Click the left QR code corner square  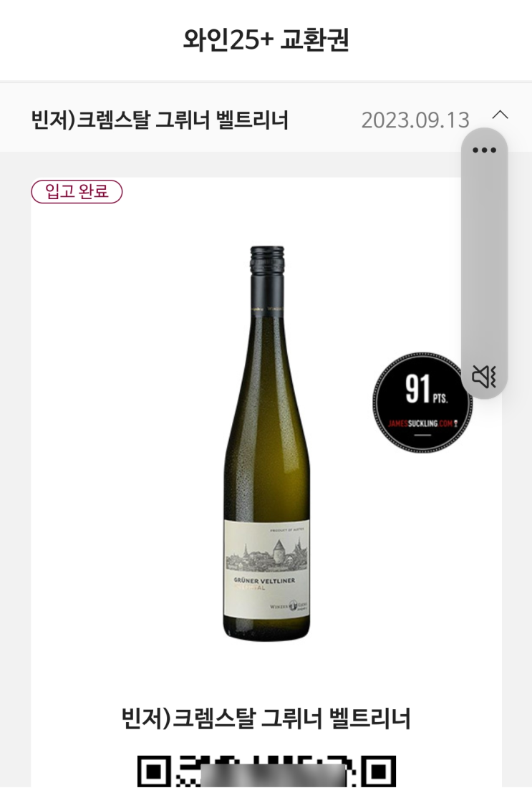coord(155,771)
